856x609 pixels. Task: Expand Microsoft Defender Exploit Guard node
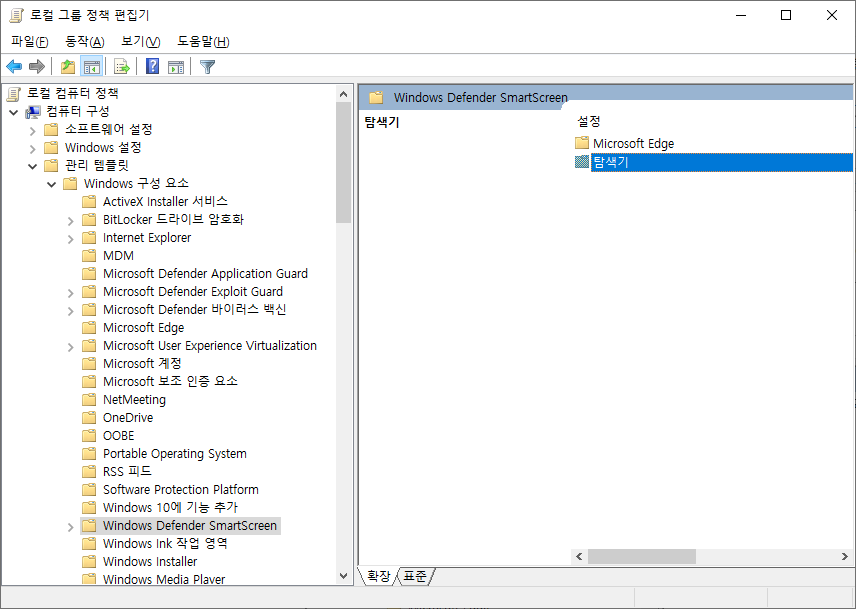point(70,292)
